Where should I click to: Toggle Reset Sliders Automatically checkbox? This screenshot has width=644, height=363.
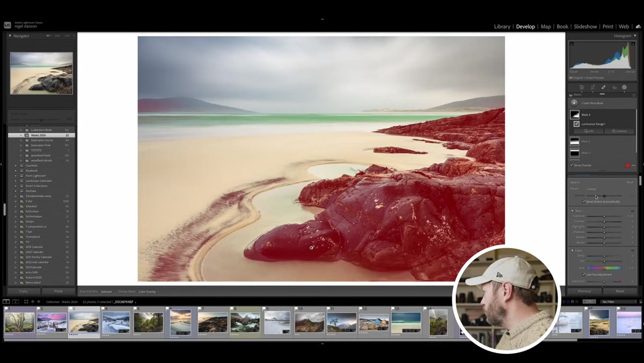pyautogui.click(x=584, y=201)
